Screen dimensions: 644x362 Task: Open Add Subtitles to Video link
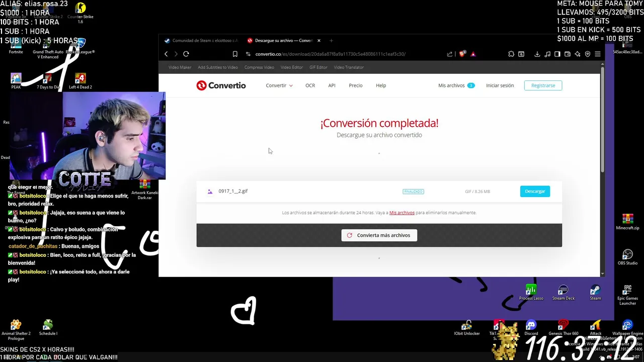(218, 67)
